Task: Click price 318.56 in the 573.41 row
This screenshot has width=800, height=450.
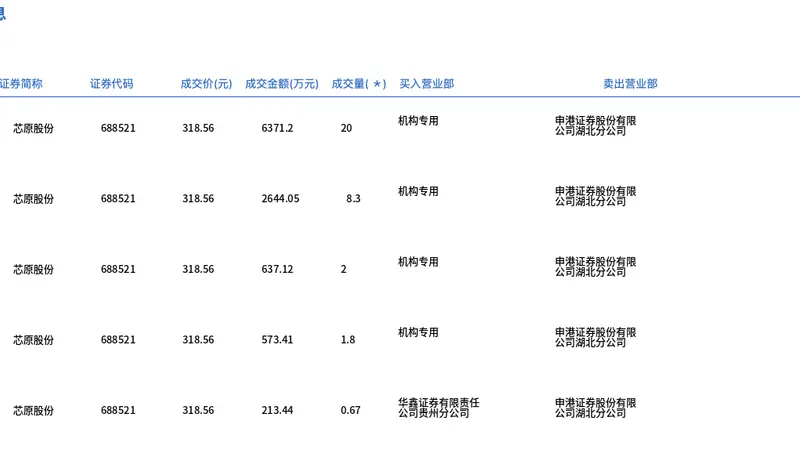Action: tap(198, 339)
